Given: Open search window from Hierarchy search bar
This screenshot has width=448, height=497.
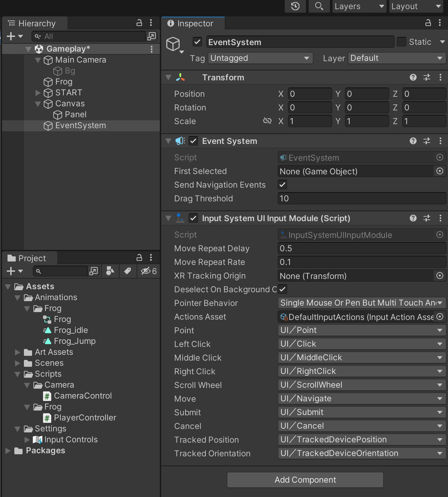Looking at the screenshot, I should [x=151, y=36].
